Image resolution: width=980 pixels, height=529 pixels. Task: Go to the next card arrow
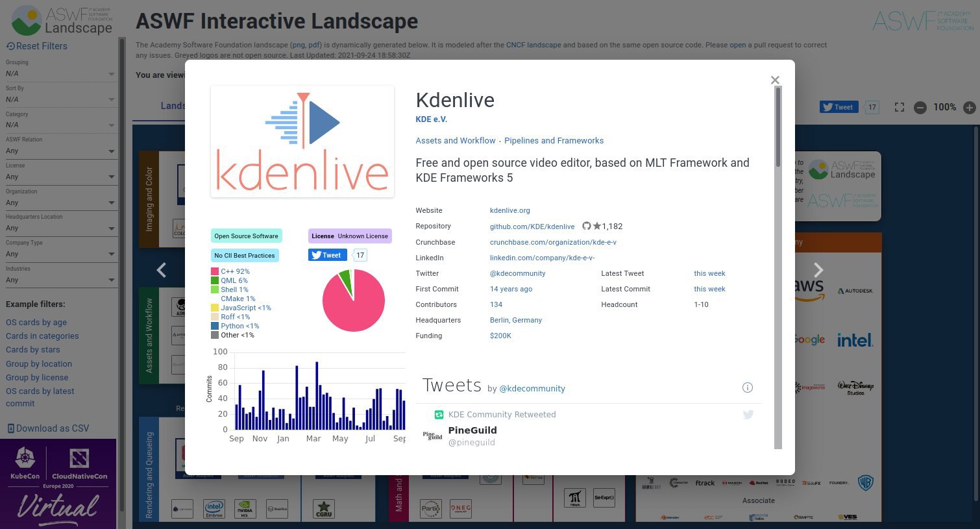point(818,269)
